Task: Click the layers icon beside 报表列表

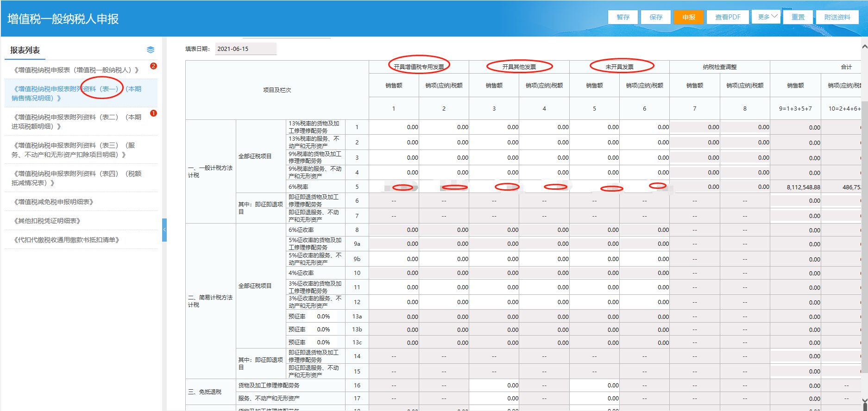Action: click(151, 50)
